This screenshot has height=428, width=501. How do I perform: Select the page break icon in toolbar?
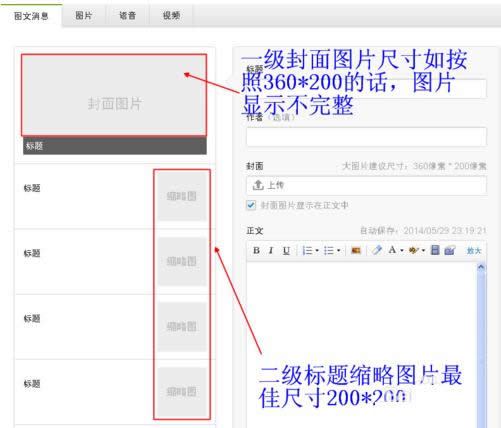click(x=435, y=250)
